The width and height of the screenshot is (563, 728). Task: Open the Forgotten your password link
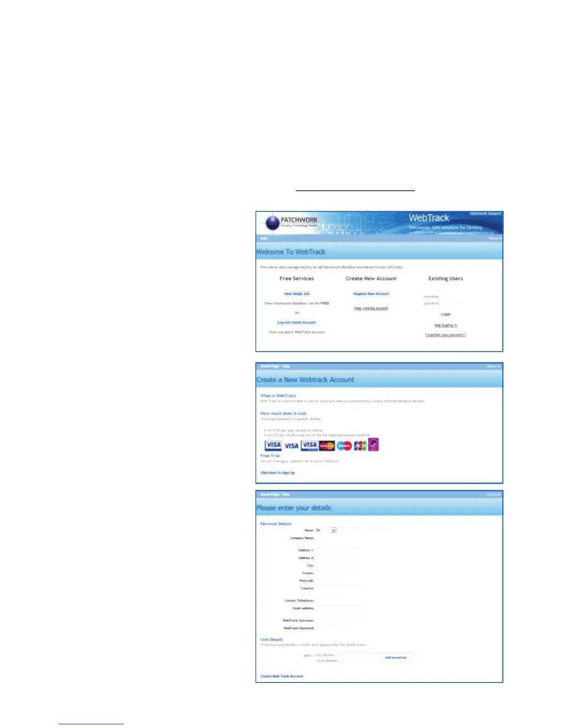pos(445,335)
